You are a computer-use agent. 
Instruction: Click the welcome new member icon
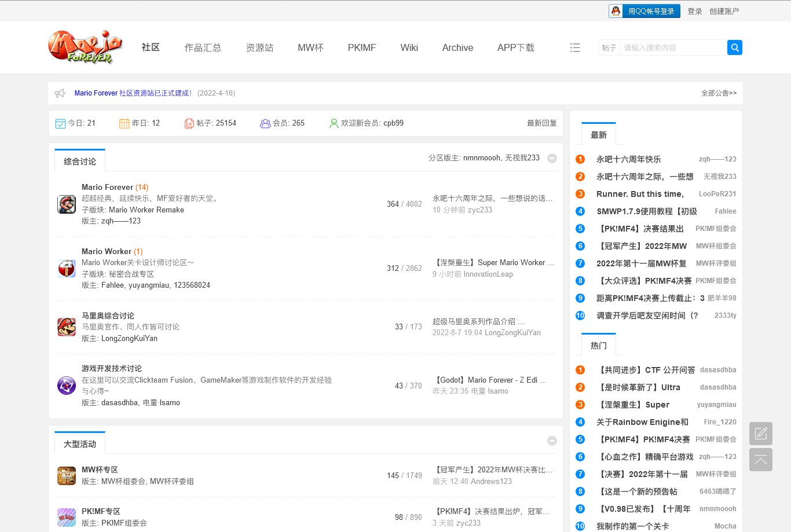click(334, 123)
